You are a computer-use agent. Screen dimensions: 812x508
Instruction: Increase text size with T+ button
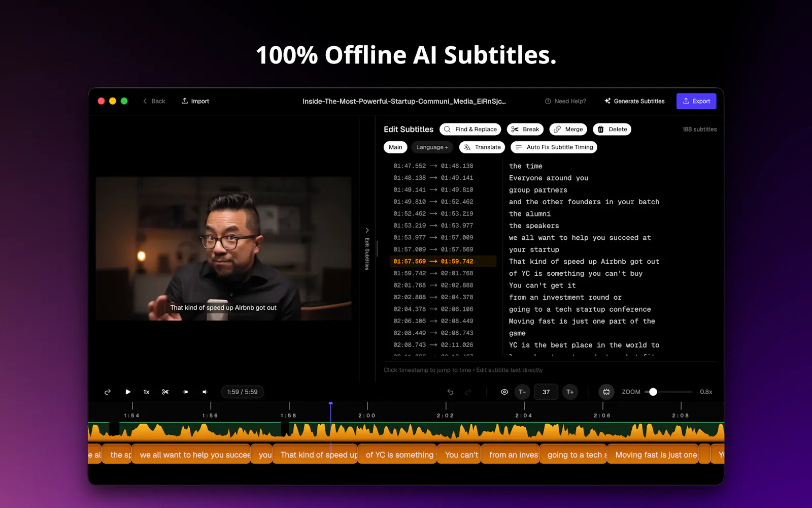(x=570, y=392)
